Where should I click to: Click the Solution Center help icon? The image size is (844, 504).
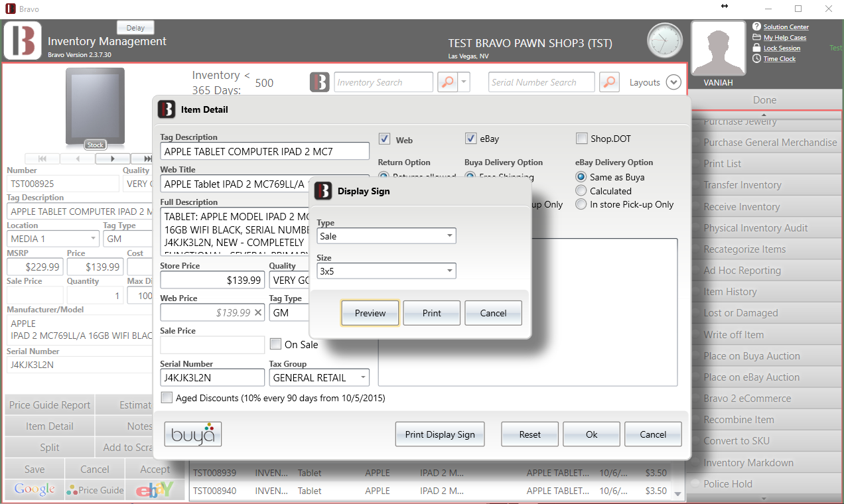click(x=757, y=27)
